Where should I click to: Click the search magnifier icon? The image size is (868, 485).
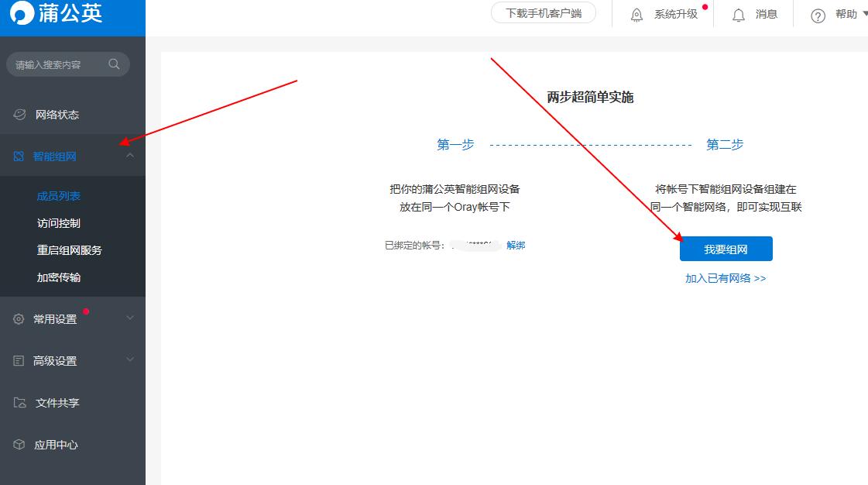point(114,64)
